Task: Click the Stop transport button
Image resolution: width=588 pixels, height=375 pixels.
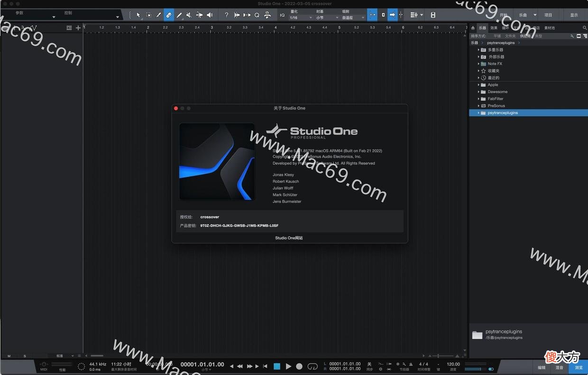Action: tap(277, 366)
